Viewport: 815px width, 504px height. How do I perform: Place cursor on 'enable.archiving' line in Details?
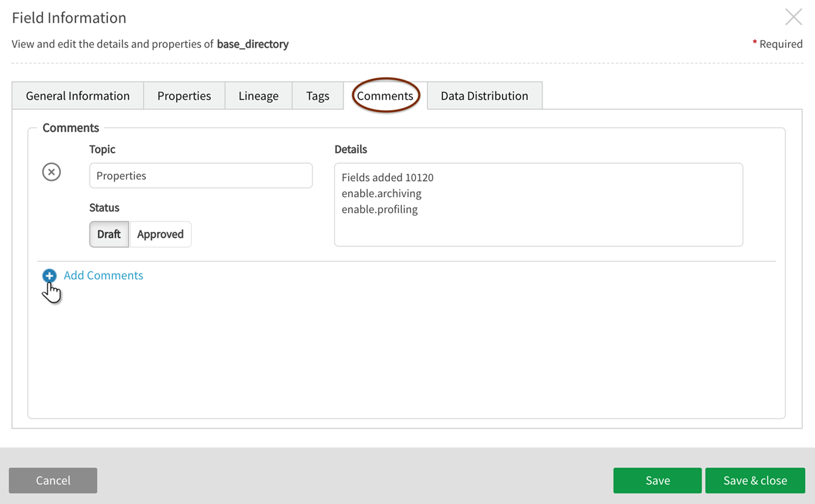point(381,194)
